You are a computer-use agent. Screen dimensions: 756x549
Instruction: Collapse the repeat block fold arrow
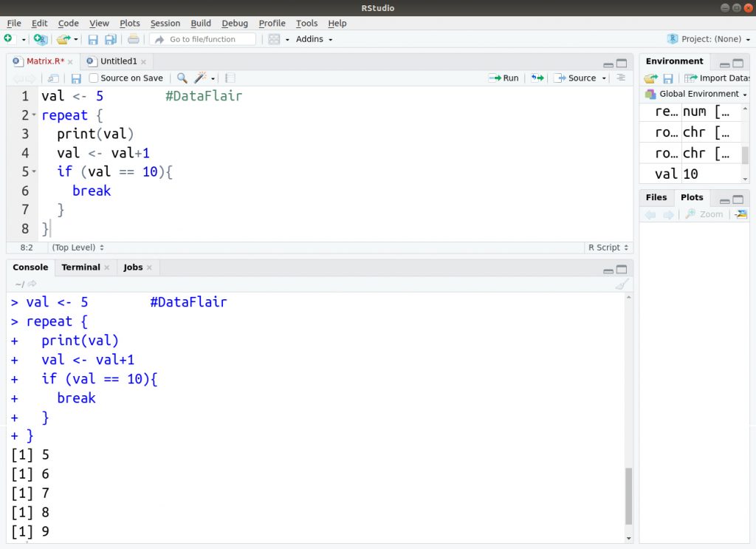pos(34,115)
